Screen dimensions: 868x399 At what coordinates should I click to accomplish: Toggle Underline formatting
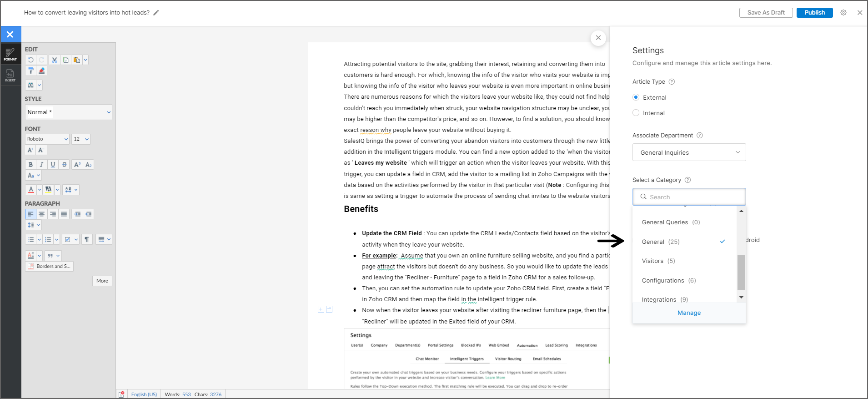point(53,165)
